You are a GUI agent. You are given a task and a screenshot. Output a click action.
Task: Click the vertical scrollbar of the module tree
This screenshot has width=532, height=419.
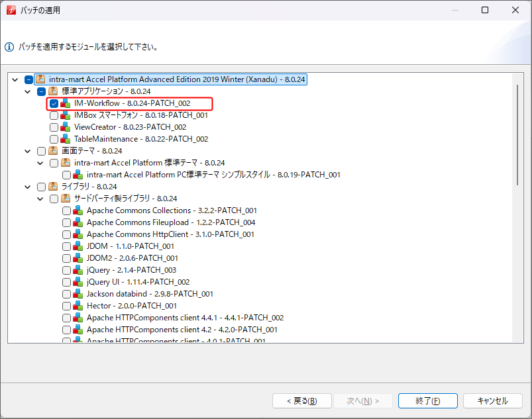(x=517, y=135)
